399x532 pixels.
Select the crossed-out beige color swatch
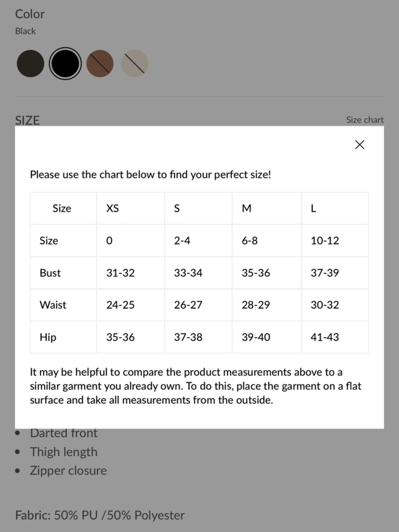click(x=134, y=63)
